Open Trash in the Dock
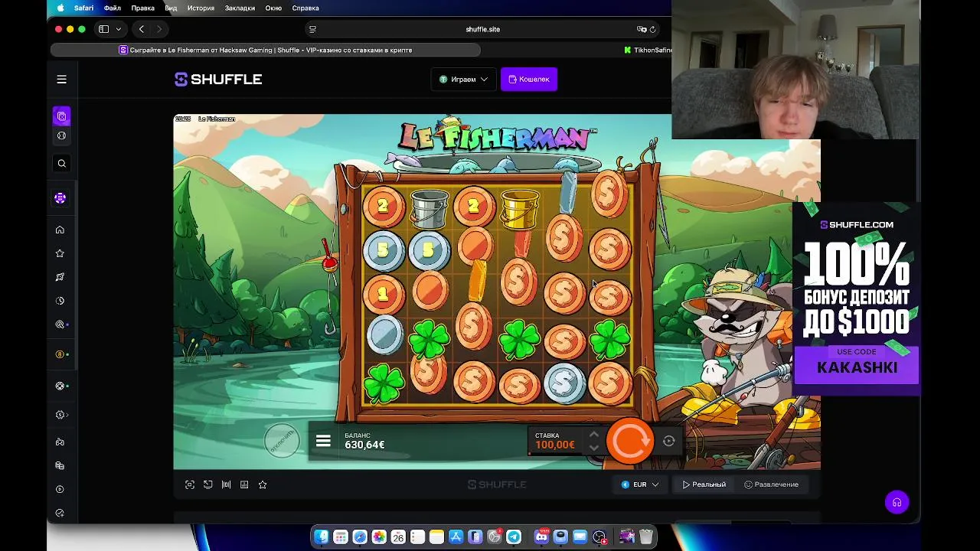This screenshot has width=980, height=551. pyautogui.click(x=646, y=537)
